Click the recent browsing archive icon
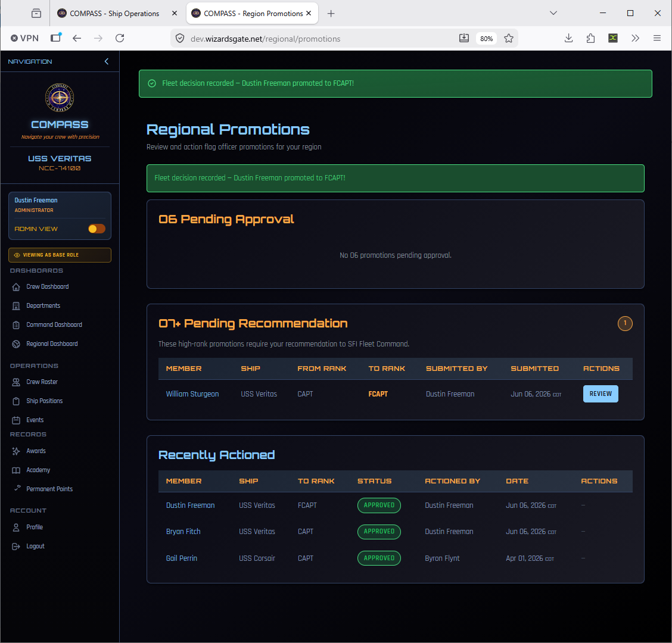Screen dimensions: 672x643 [36, 14]
